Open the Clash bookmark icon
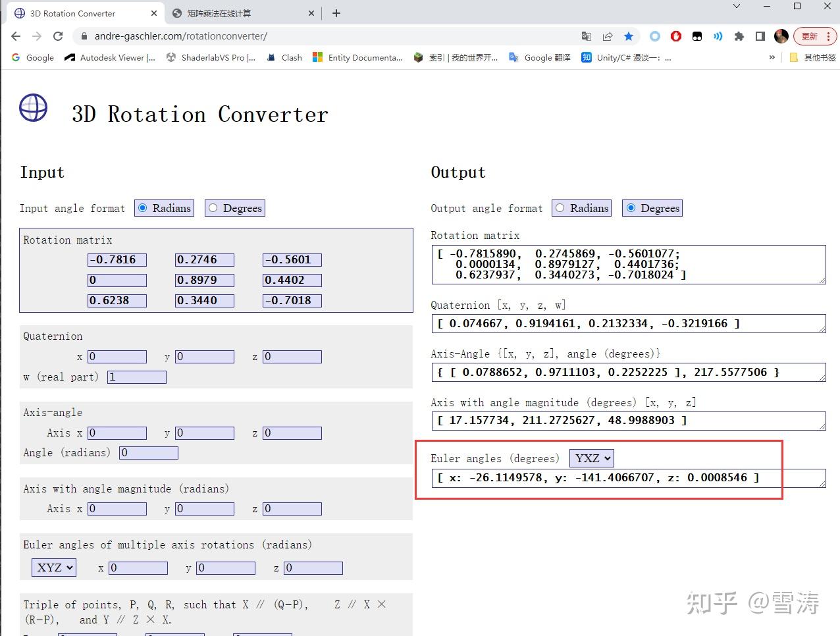The image size is (840, 636). click(271, 57)
